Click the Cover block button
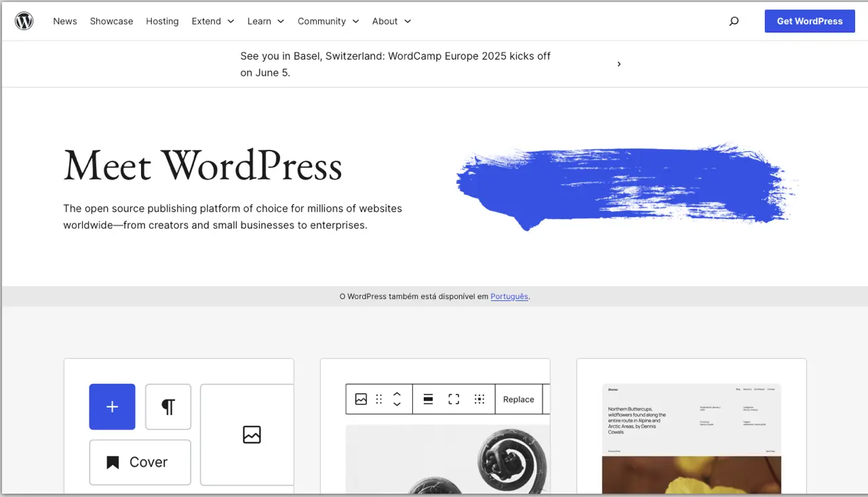Screen dimensions: 868x497 [x=140, y=462]
